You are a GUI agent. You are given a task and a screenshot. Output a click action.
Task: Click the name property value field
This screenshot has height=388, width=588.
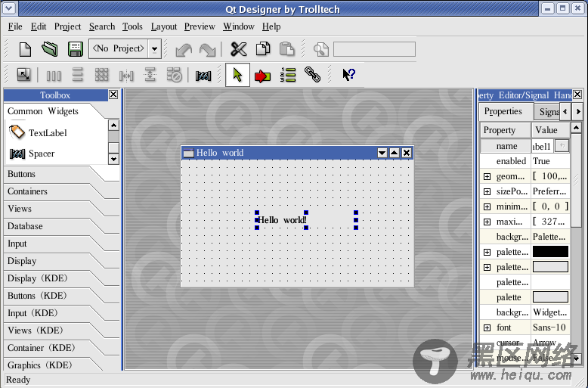coord(542,146)
